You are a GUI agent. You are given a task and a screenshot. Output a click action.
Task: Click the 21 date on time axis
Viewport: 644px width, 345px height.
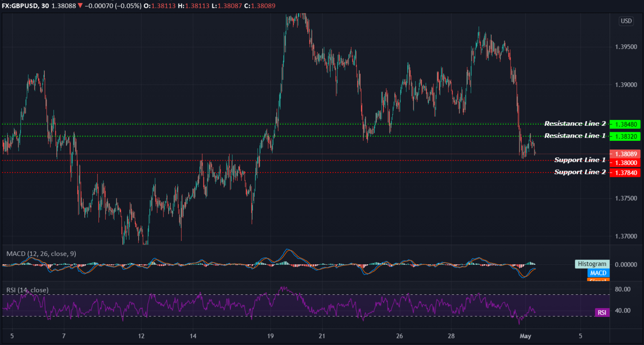tap(322, 336)
